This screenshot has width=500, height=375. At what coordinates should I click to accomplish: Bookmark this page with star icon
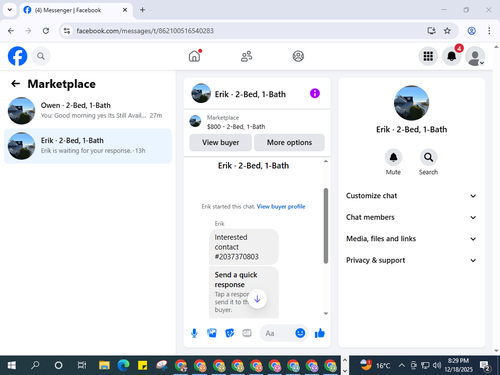tap(447, 31)
